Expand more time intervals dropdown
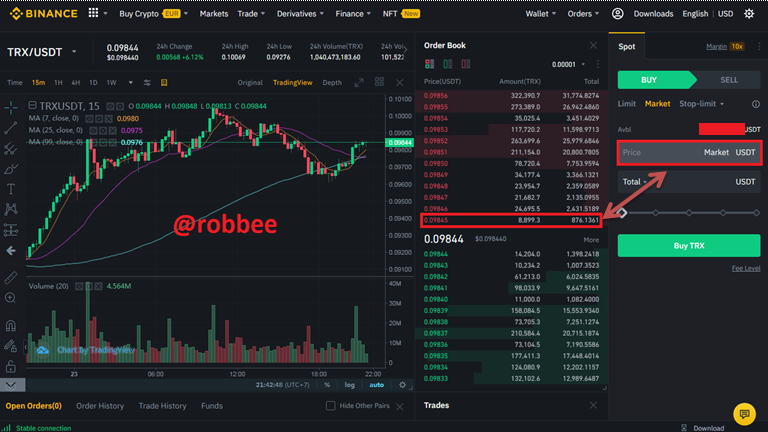Screen dimensions: 768x432 coord(130,83)
